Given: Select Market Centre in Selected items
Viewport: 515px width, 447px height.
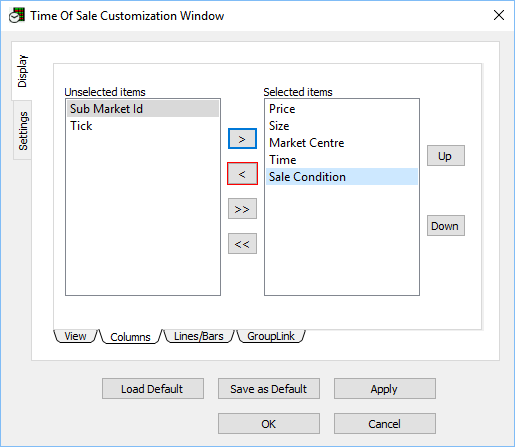Looking at the screenshot, I should 342,143.
